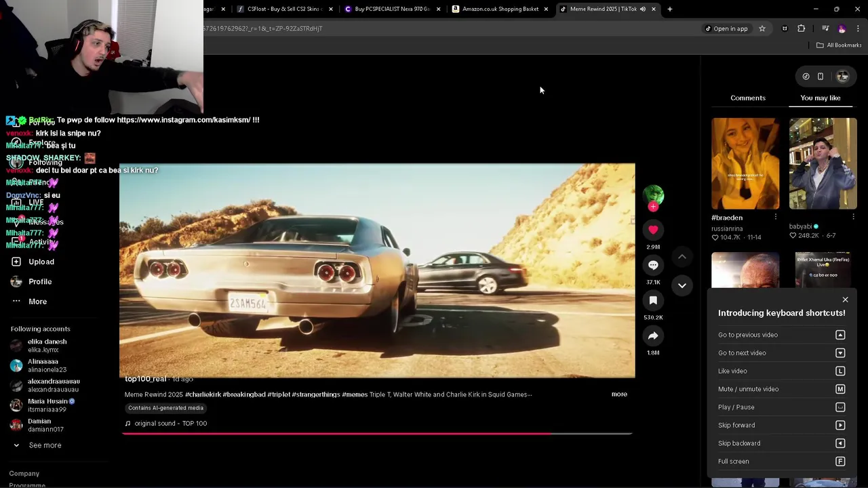
Task: Click the Upload plus icon in sidebar
Action: tap(16, 262)
